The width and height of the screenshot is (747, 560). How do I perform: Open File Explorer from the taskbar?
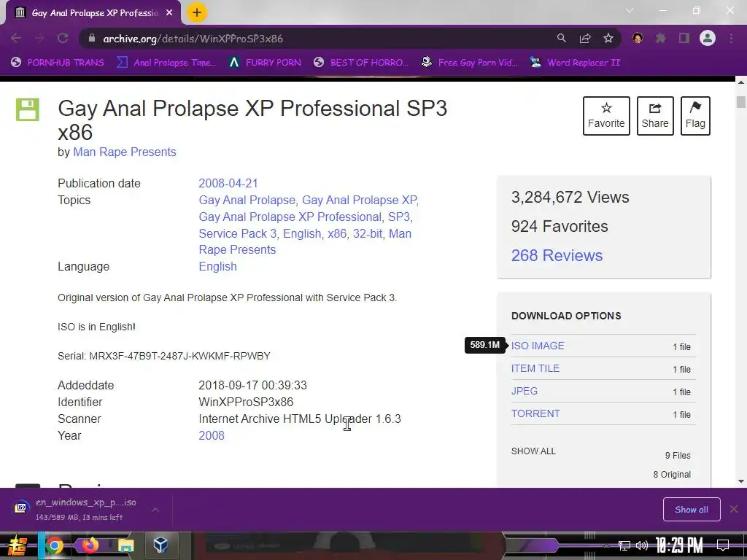click(125, 545)
